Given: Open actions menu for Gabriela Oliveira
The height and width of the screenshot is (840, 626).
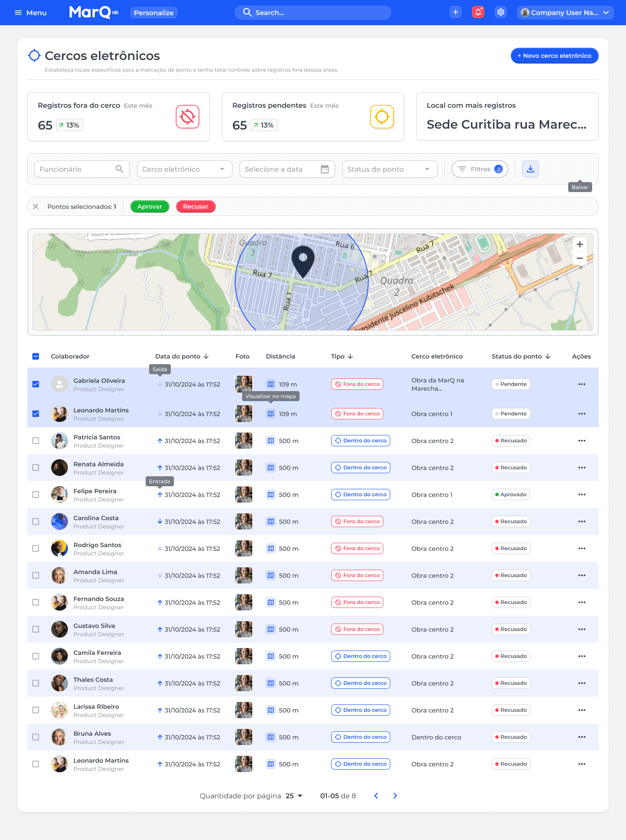Looking at the screenshot, I should (x=582, y=384).
